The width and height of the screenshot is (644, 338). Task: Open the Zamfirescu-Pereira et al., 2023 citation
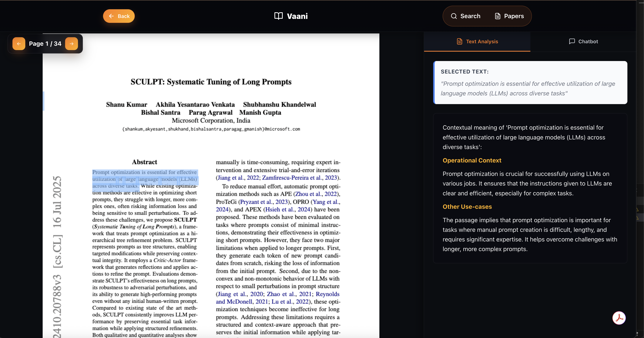pyautogui.click(x=299, y=178)
